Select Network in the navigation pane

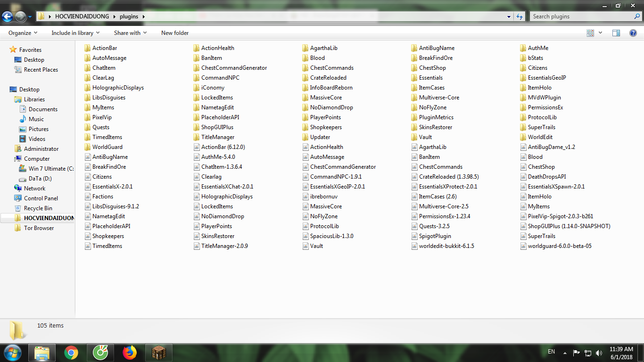(35, 189)
